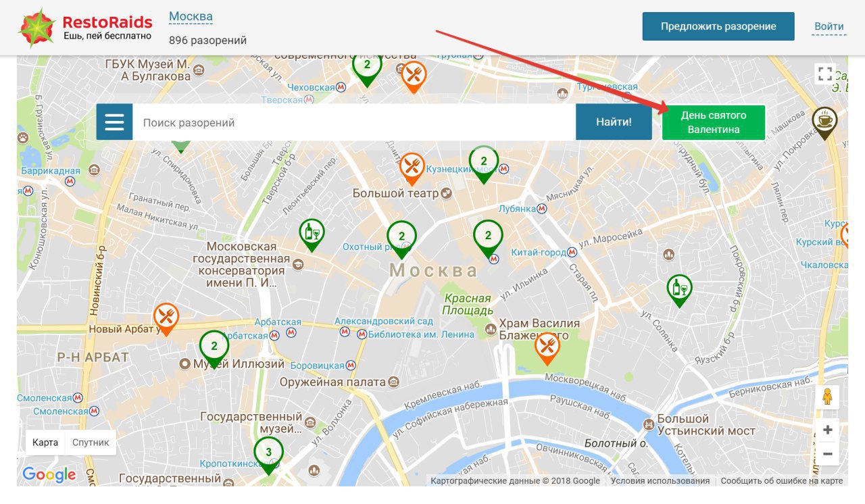The image size is (865, 504).
Task: Open cluster marker 2 near Кузнецкий мост
Action: [484, 164]
